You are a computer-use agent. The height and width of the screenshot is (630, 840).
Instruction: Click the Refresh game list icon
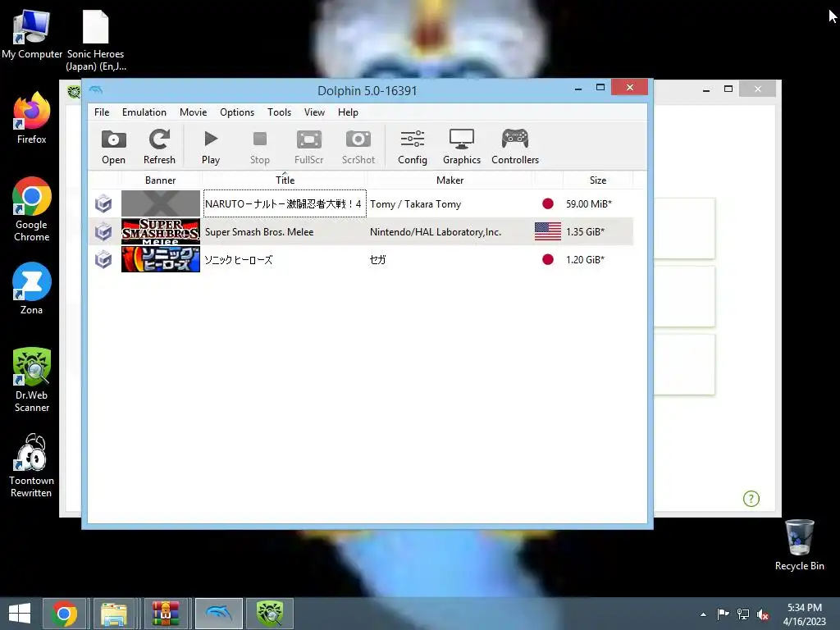tap(159, 147)
